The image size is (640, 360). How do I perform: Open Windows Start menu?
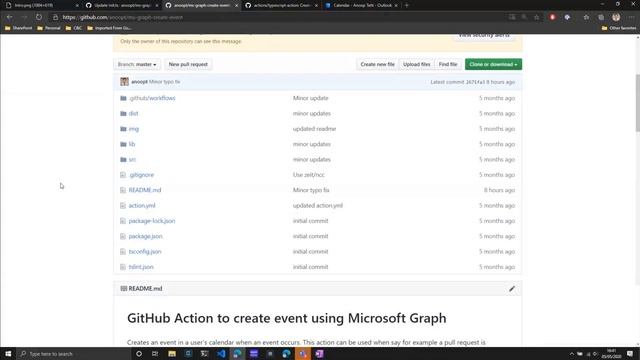(x=8, y=353)
